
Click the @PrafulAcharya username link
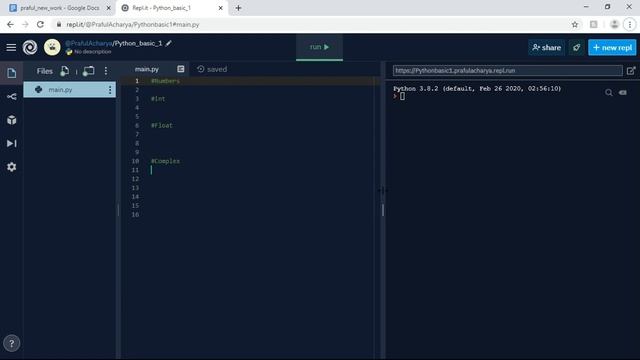click(x=88, y=43)
